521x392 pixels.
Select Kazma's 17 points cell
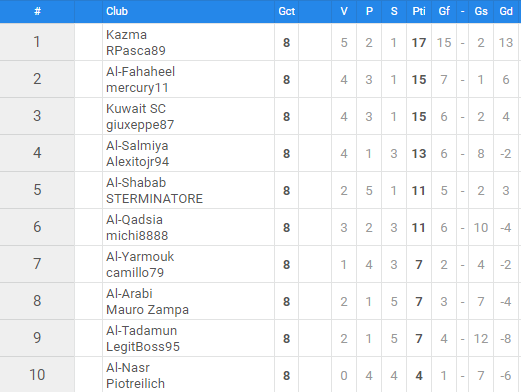(419, 42)
